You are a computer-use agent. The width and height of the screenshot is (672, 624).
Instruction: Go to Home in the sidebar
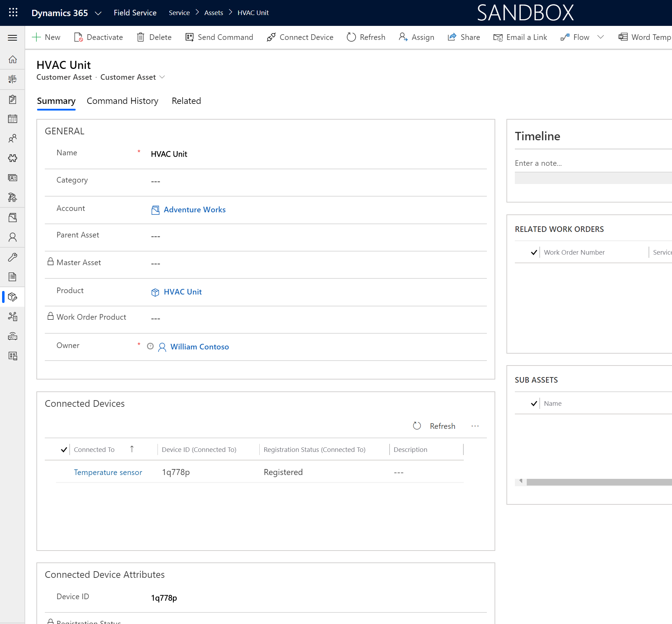click(13, 59)
